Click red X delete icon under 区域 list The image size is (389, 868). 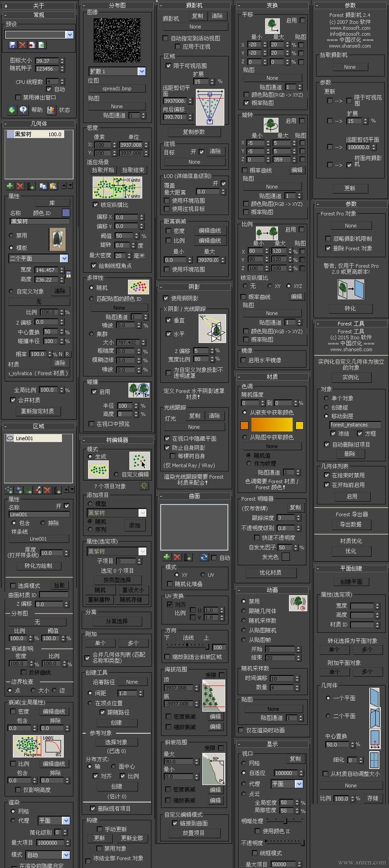tap(47, 490)
